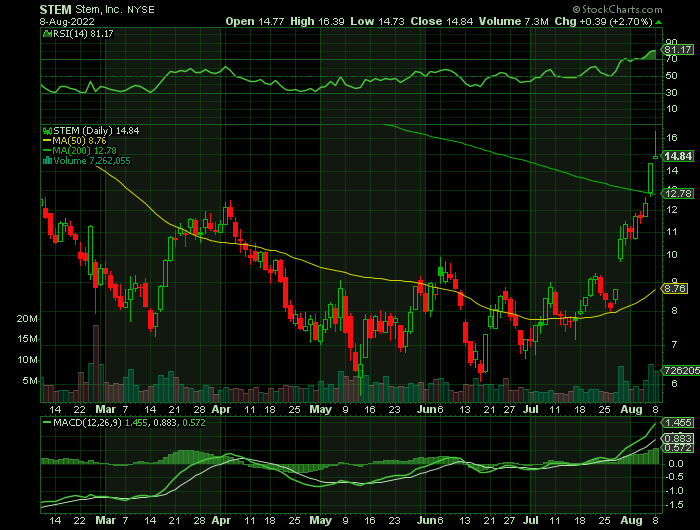Click the NYSE exchange label

pos(141,10)
